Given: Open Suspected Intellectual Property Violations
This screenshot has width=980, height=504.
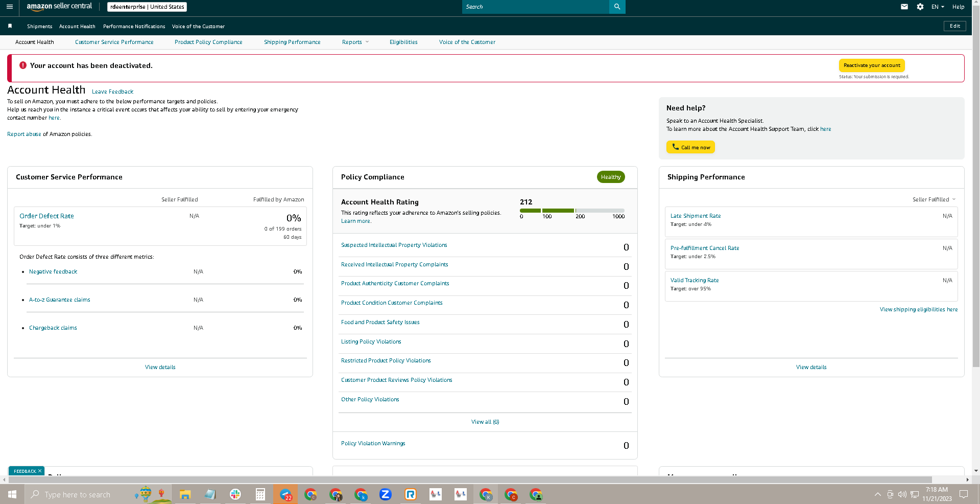Looking at the screenshot, I should pos(394,245).
